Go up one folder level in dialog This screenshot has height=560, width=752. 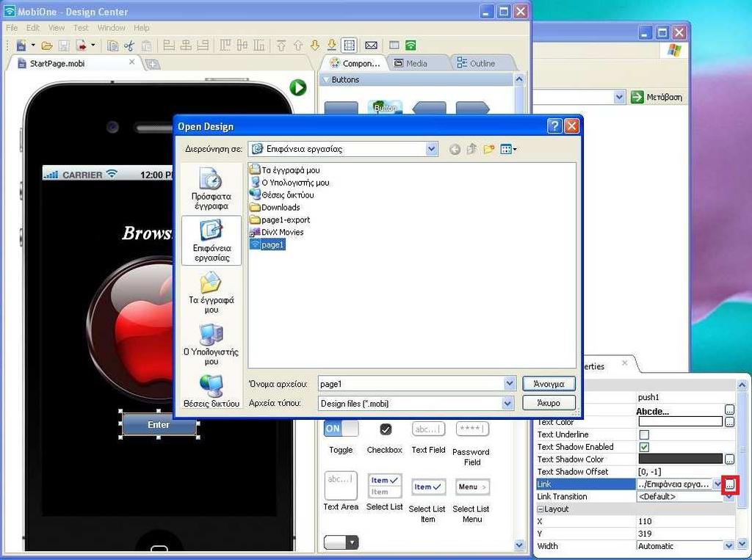(471, 149)
